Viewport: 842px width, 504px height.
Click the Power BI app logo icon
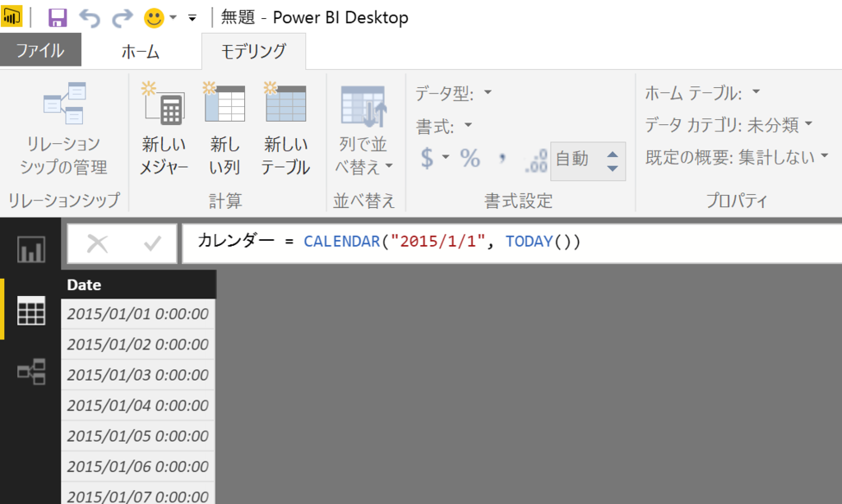click(x=12, y=16)
